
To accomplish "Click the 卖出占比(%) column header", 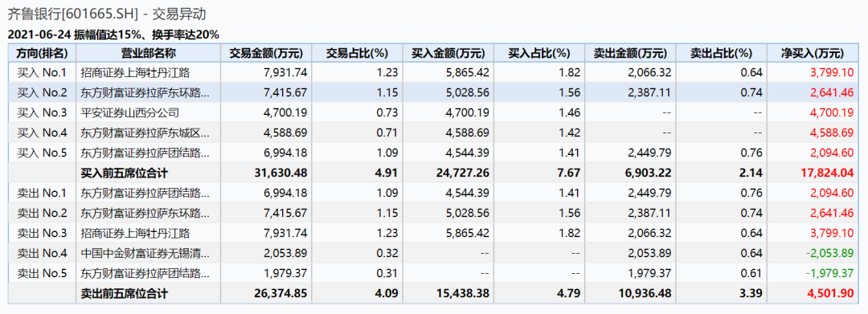I will tap(721, 53).
